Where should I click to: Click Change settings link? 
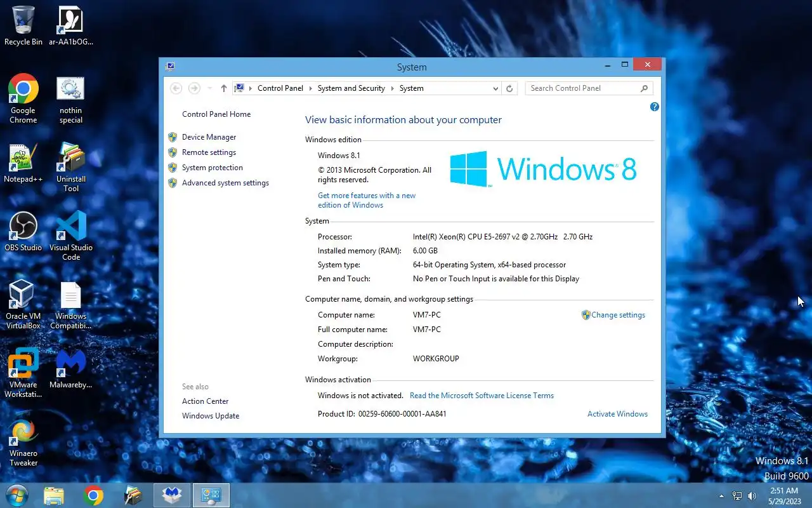(618, 315)
